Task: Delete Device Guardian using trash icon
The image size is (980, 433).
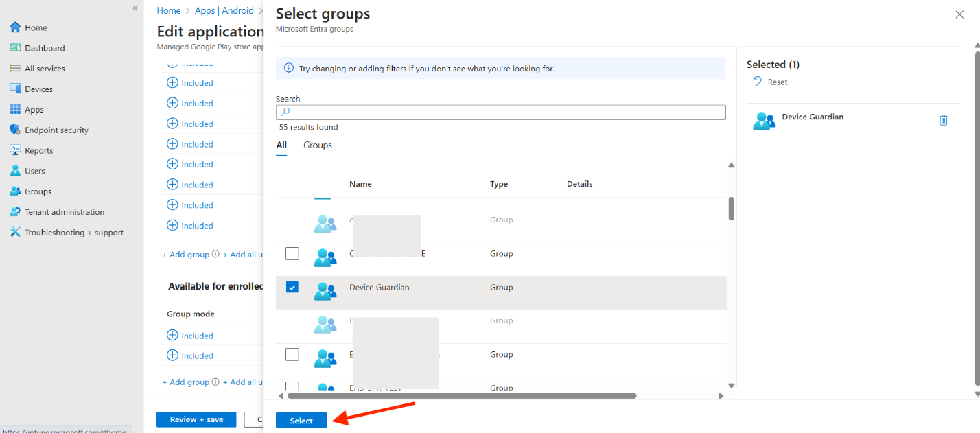Action: coord(943,120)
